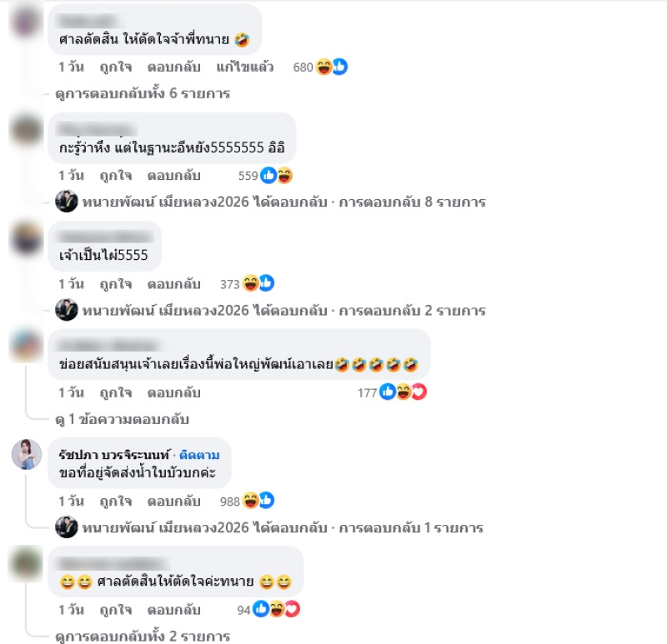667x644 pixels.
Task: Open reaction icons beside the 559 count
Action: 277,175
